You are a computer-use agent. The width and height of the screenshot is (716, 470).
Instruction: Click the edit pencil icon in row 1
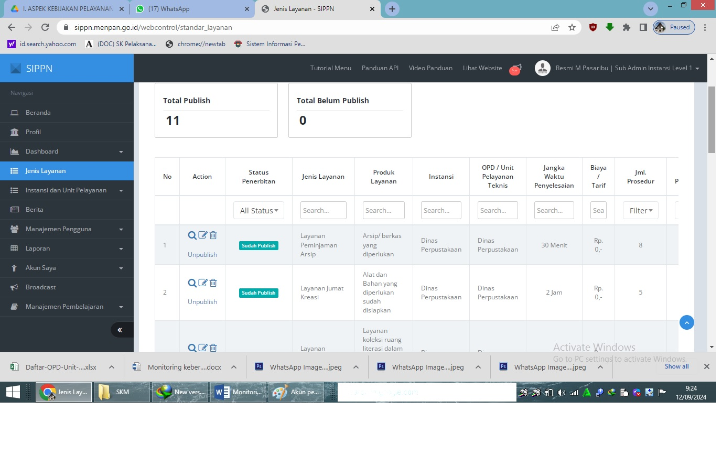click(x=203, y=235)
